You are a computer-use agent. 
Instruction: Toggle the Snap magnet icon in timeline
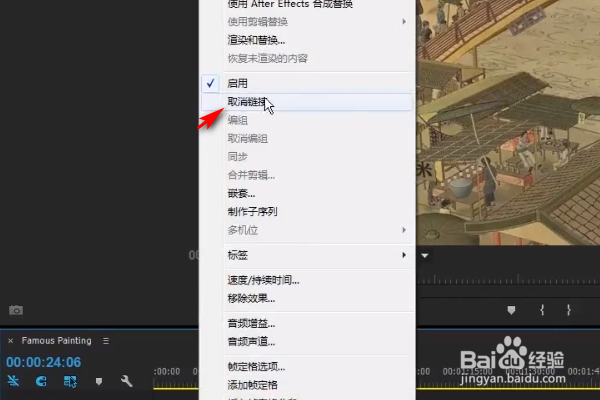(x=41, y=381)
